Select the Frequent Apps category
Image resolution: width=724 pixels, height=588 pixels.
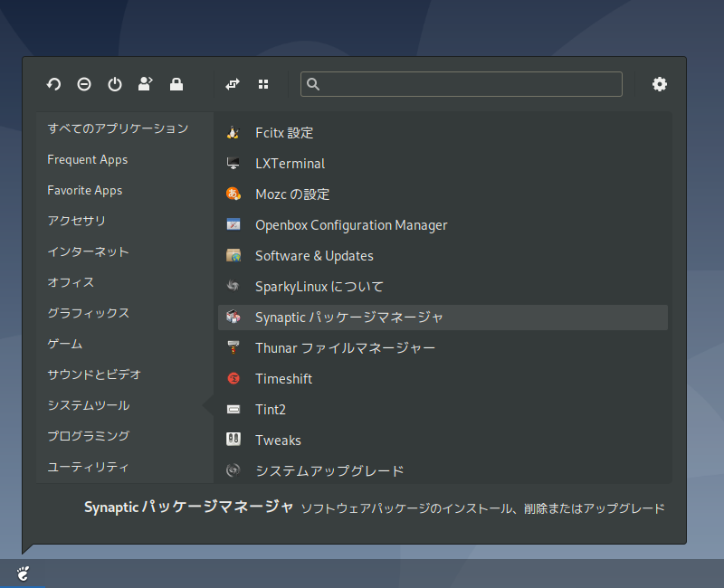87,160
